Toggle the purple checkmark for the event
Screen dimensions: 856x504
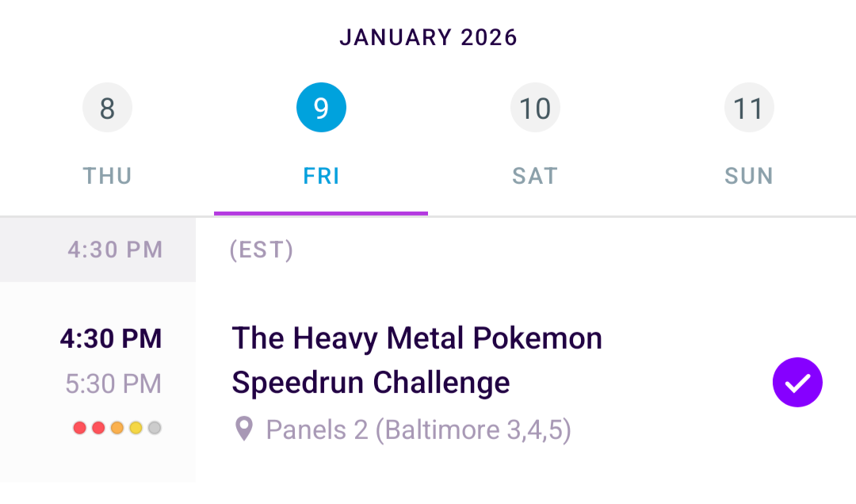click(797, 383)
